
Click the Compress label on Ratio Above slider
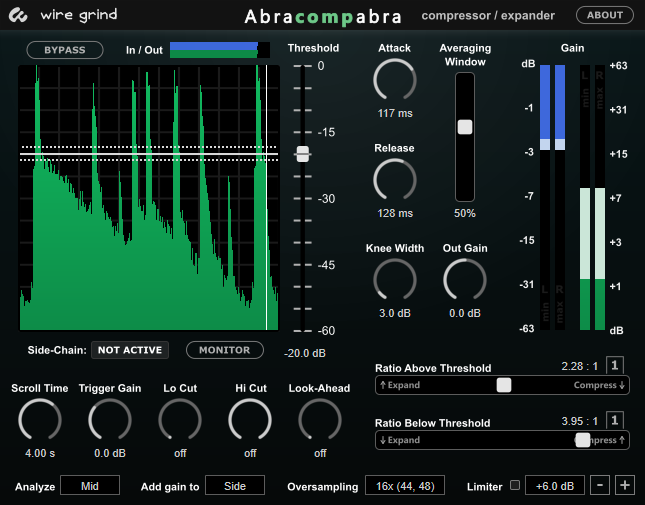(599, 385)
